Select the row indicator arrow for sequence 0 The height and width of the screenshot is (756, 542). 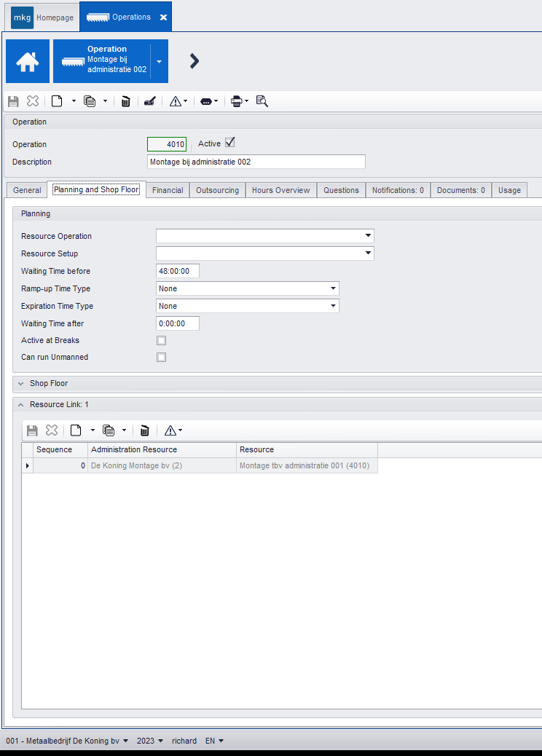pyautogui.click(x=28, y=465)
